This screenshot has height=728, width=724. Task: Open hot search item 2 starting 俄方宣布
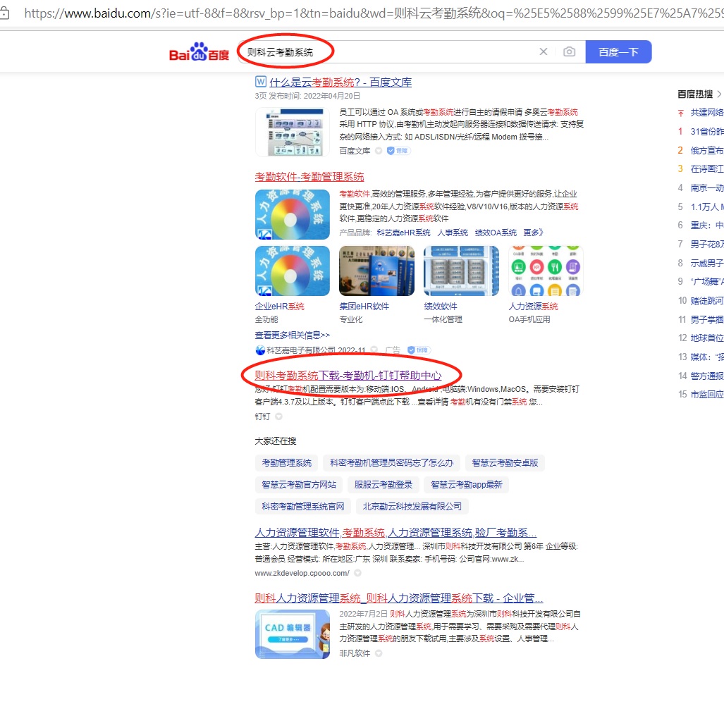coord(707,150)
